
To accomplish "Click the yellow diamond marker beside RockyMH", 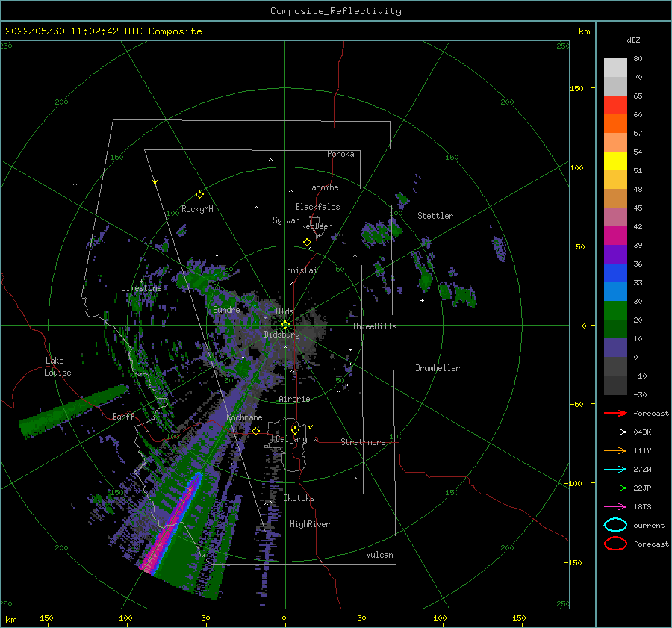I will point(199,195).
